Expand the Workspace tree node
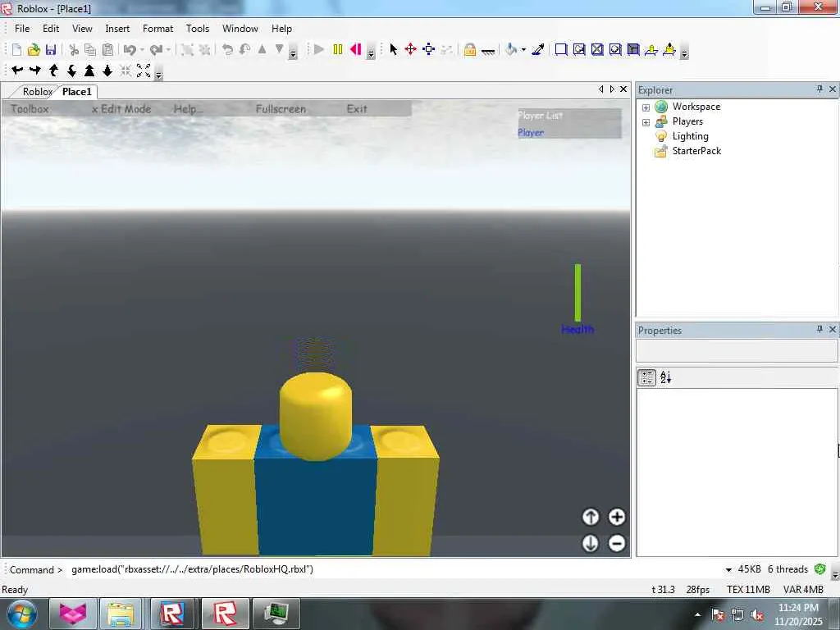 [646, 107]
